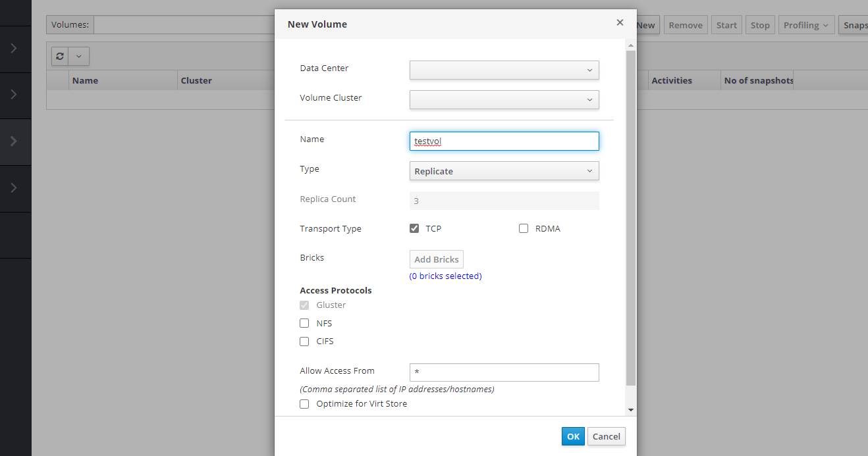868x456 pixels.
Task: Expand the third sidebar chevron
Action: point(14,141)
